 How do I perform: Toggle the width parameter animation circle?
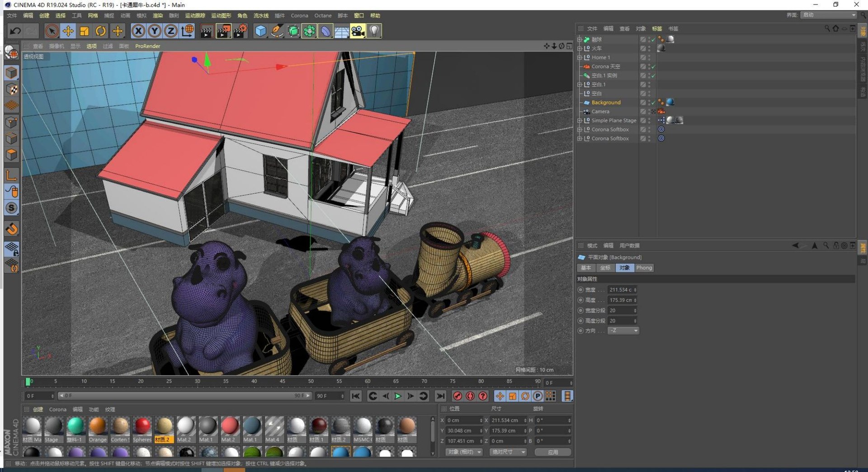580,290
